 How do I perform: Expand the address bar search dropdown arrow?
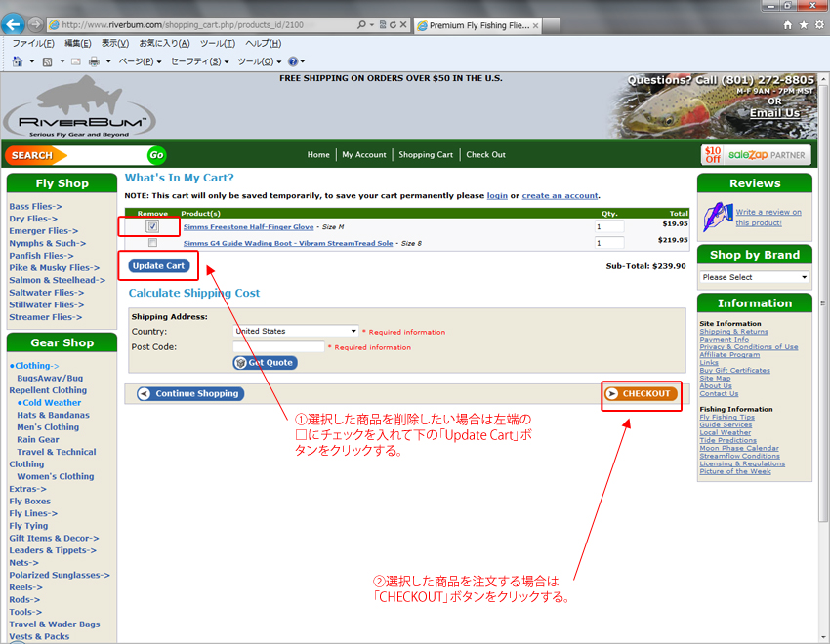point(371,24)
